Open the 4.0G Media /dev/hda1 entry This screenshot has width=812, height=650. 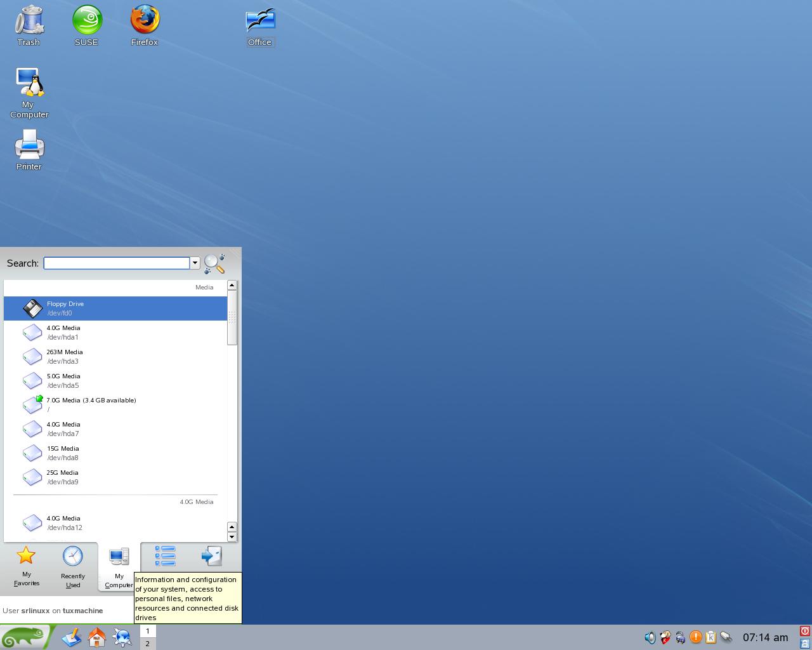point(115,333)
